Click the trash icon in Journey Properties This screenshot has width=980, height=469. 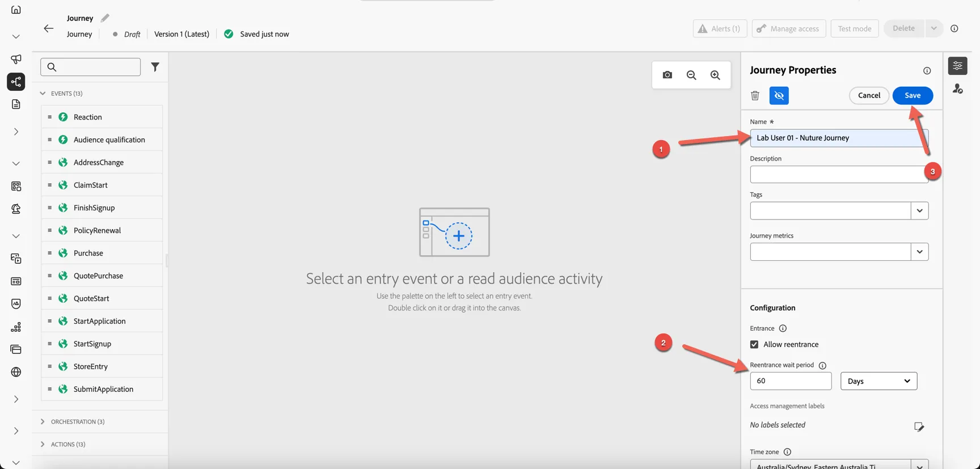coord(755,95)
